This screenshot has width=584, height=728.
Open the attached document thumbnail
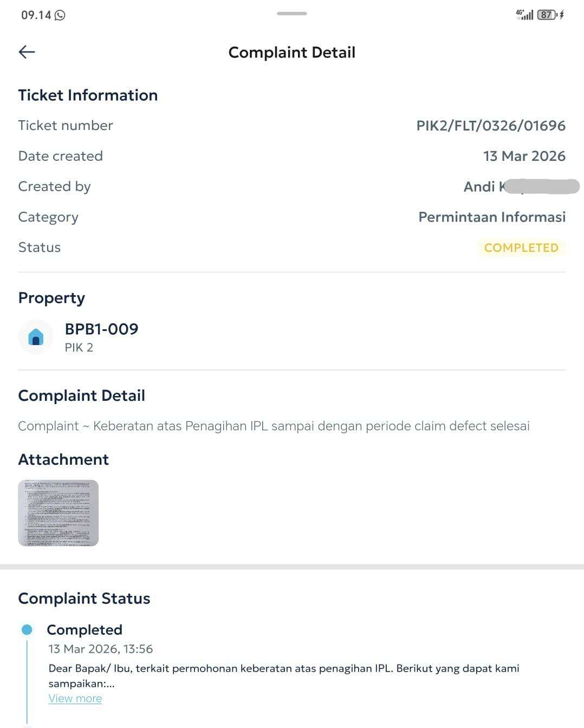[x=59, y=513]
